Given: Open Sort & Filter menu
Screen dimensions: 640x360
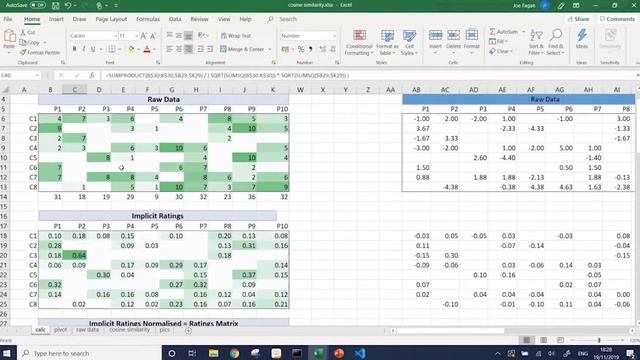Looking at the screenshot, I should coord(536,42).
